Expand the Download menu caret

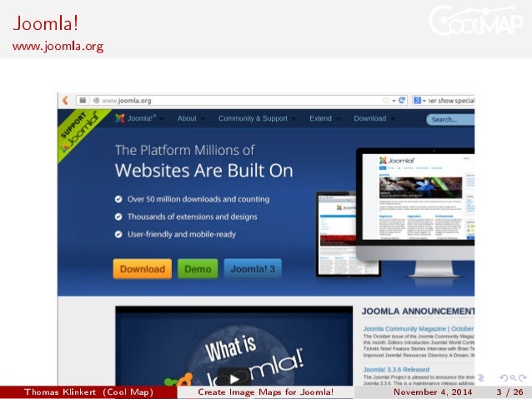click(x=393, y=118)
